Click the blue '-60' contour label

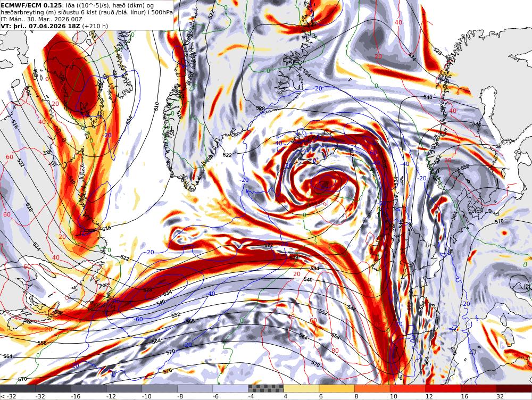138,319
